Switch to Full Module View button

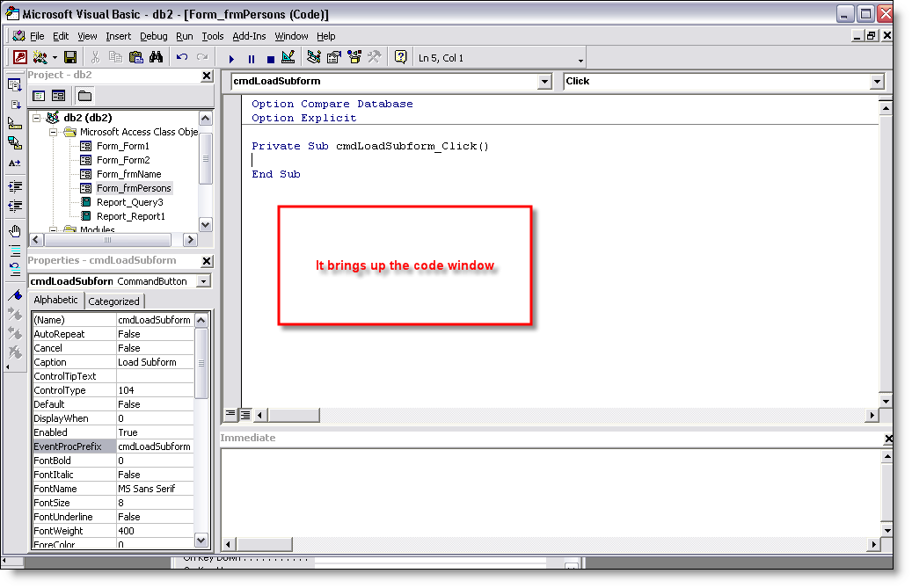click(x=244, y=414)
